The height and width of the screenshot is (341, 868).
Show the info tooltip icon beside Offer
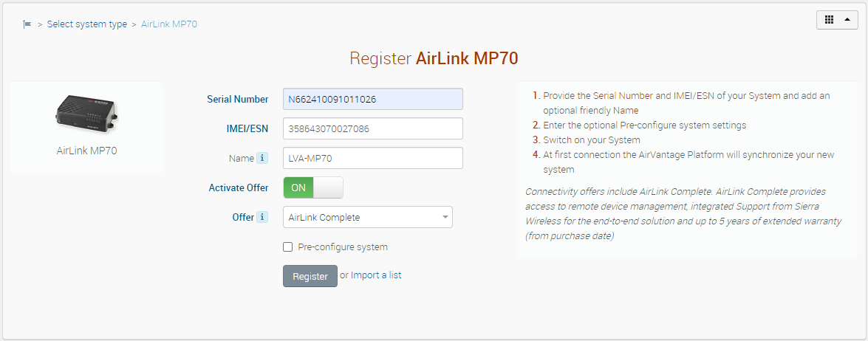click(x=262, y=217)
